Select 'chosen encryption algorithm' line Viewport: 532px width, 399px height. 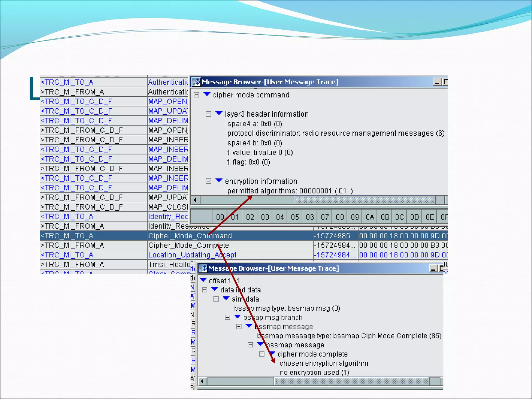pos(324,363)
